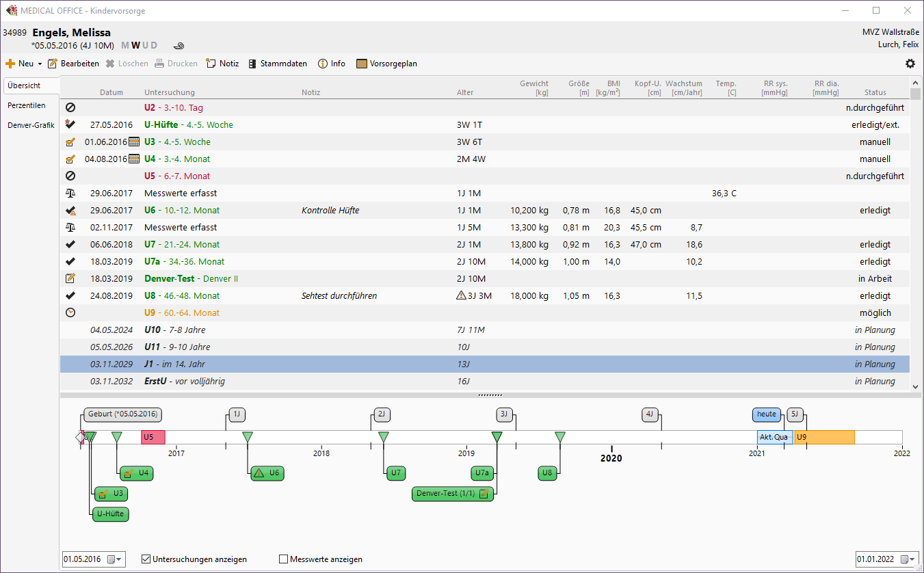The image size is (924, 573).
Task: Open the Neu menu with the plus icon
Action: (x=19, y=64)
